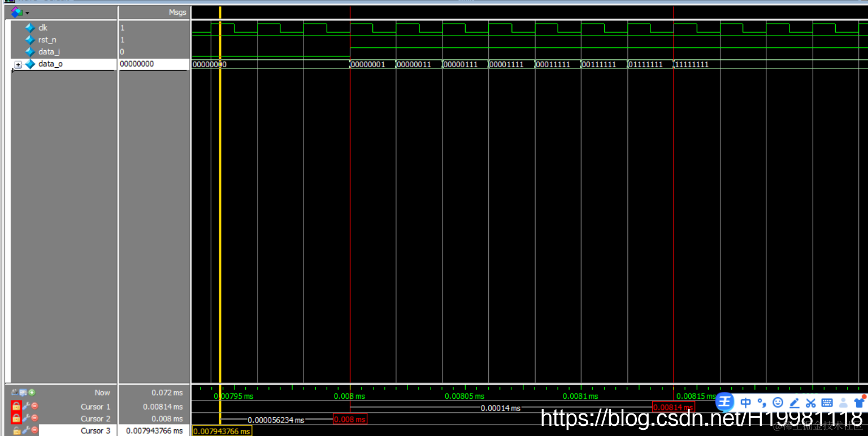
Task: Click the 11111111 value on data_o waveform
Action: point(692,64)
